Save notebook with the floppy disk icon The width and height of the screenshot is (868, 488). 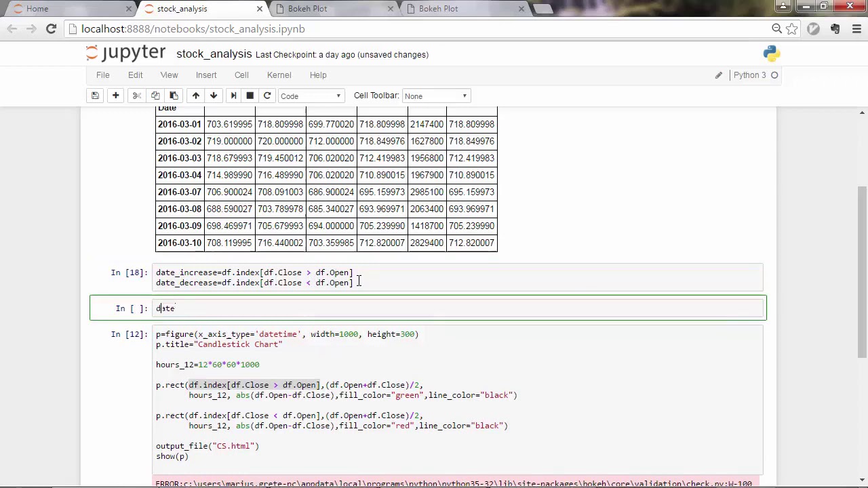[96, 96]
